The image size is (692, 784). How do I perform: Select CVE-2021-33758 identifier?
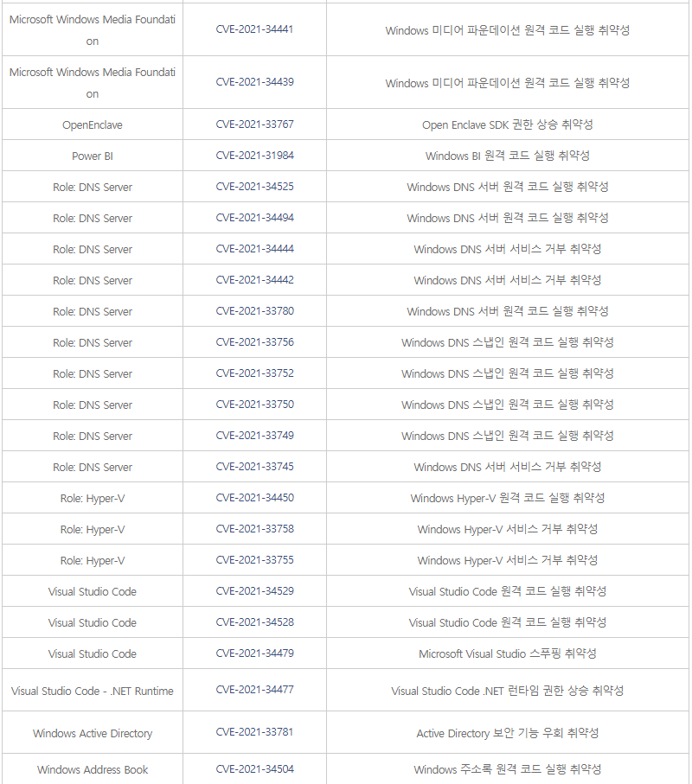coord(254,528)
